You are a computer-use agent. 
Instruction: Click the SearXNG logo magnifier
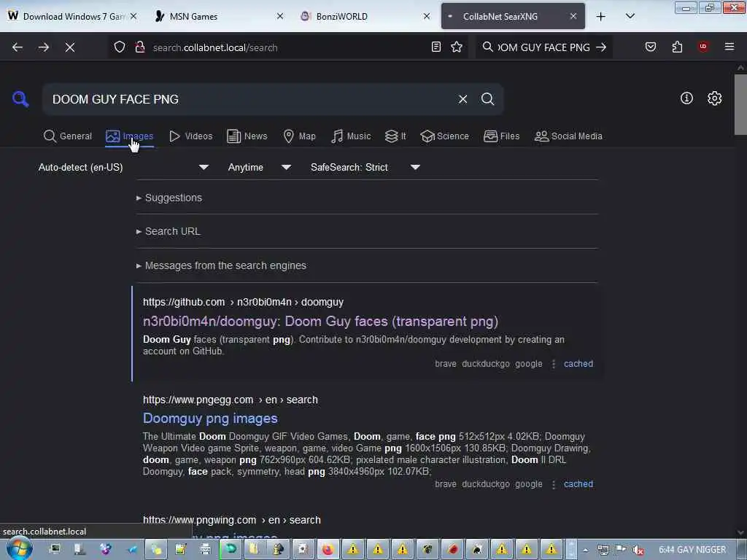click(20, 98)
